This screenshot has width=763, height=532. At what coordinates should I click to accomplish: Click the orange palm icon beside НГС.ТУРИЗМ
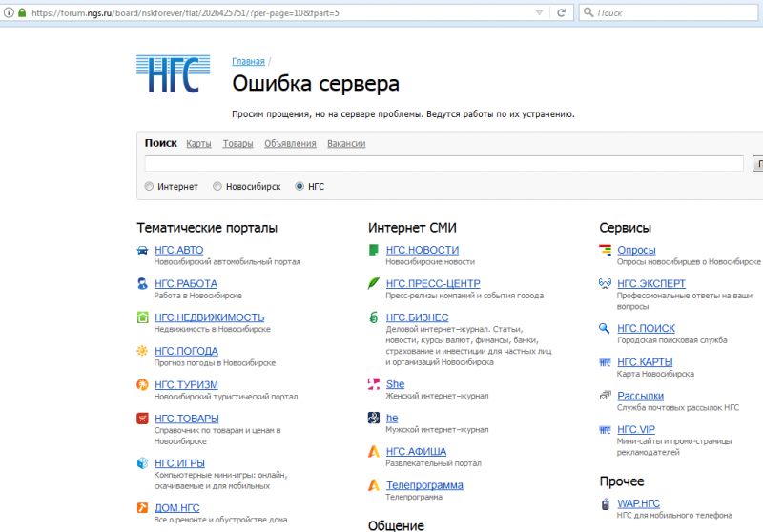[x=142, y=384]
